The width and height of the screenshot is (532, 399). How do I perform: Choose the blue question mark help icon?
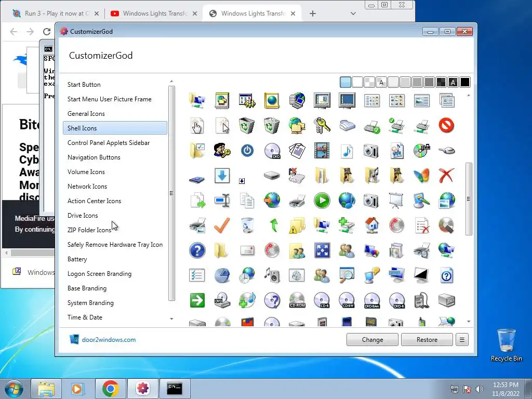(197, 251)
